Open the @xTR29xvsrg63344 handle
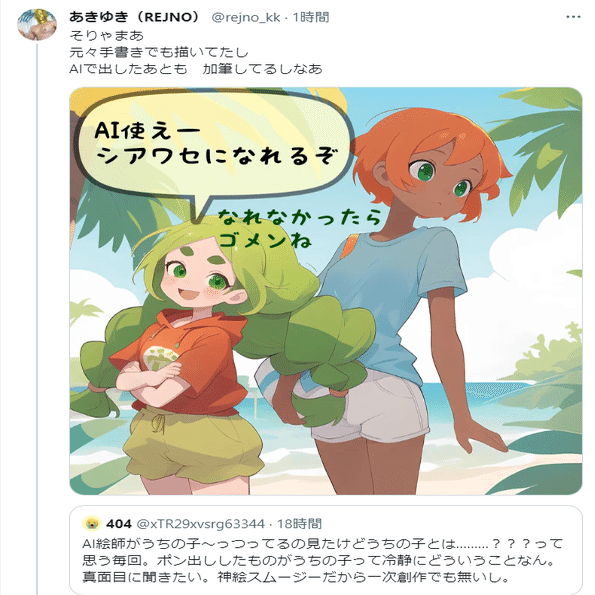The height and width of the screenshot is (595, 595). pos(200,524)
